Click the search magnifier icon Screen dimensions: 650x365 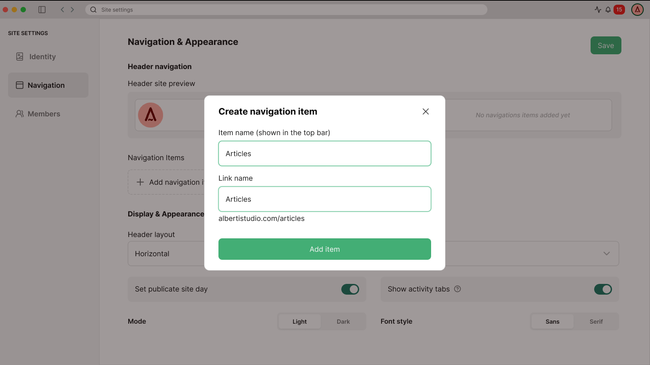tap(93, 10)
